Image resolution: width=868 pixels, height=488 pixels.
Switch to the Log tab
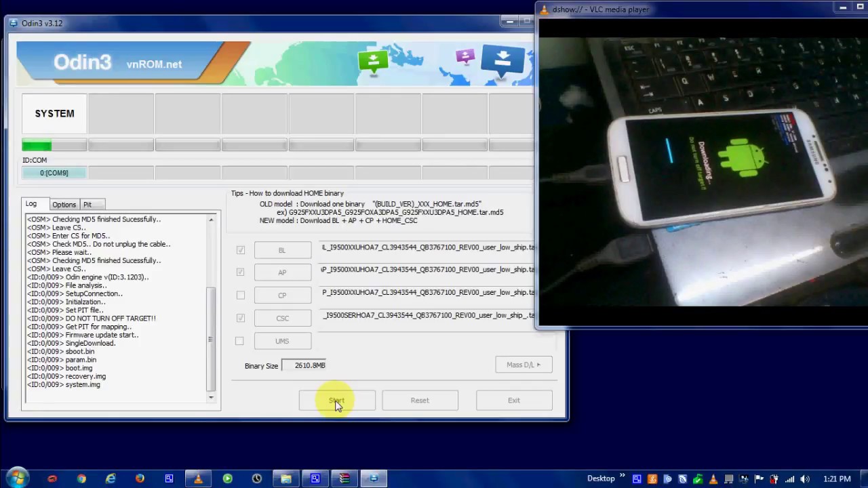coord(31,203)
